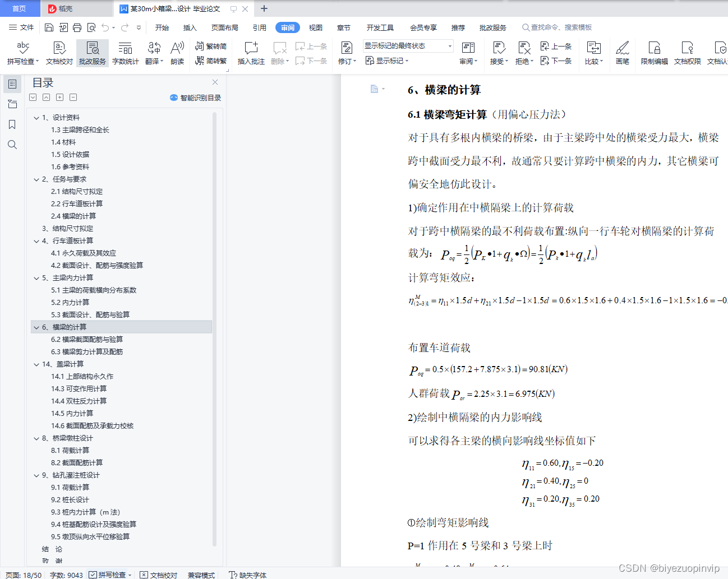The width and height of the screenshot is (728, 579).
Task: Open the chapter navigation sidebar icon
Action: click(x=12, y=104)
